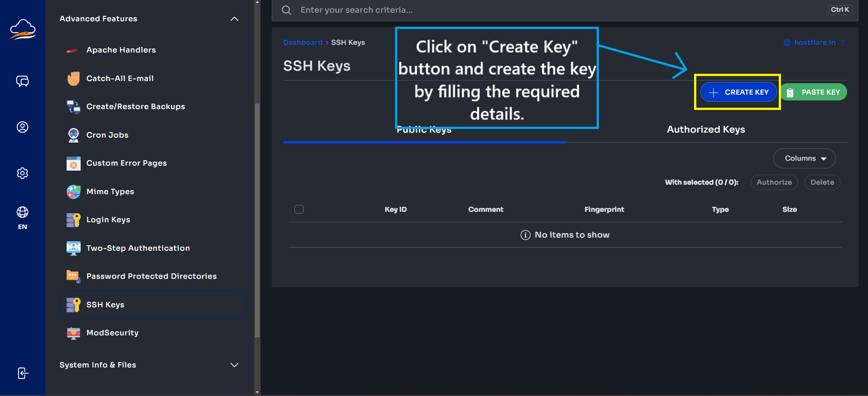Click the EN language globe icon

point(23,212)
